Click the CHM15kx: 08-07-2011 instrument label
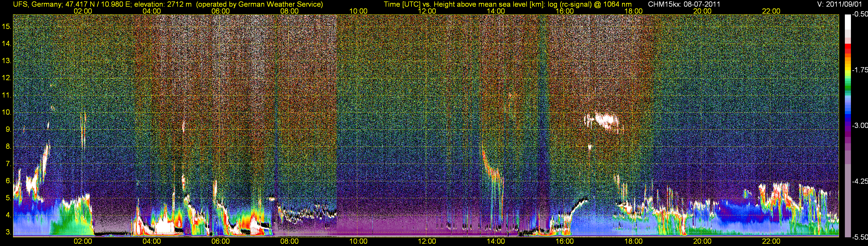The height and width of the screenshot is (246, 868). click(684, 4)
